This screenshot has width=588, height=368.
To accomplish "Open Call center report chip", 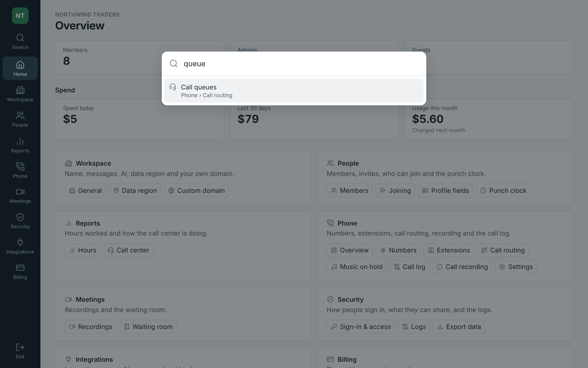I will 128,250.
